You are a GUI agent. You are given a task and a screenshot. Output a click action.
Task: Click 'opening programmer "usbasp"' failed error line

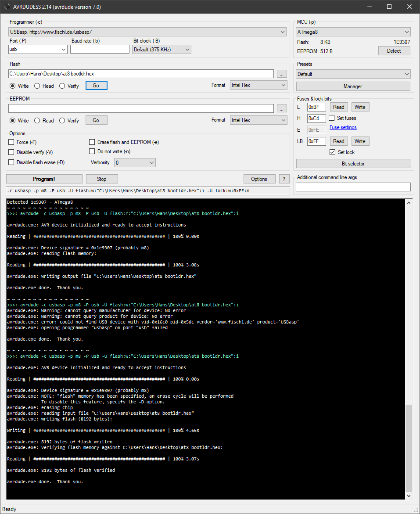87,327
